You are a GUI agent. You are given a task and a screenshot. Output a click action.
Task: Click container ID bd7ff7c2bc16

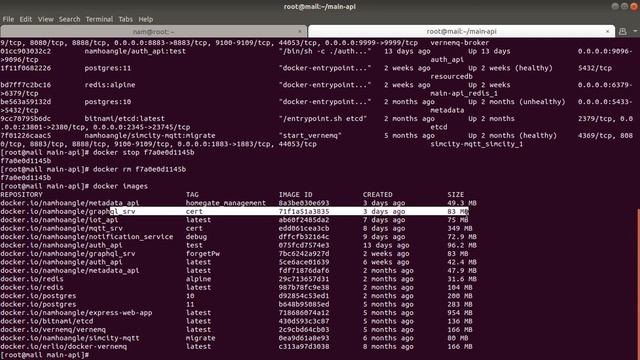pyautogui.click(x=26, y=85)
